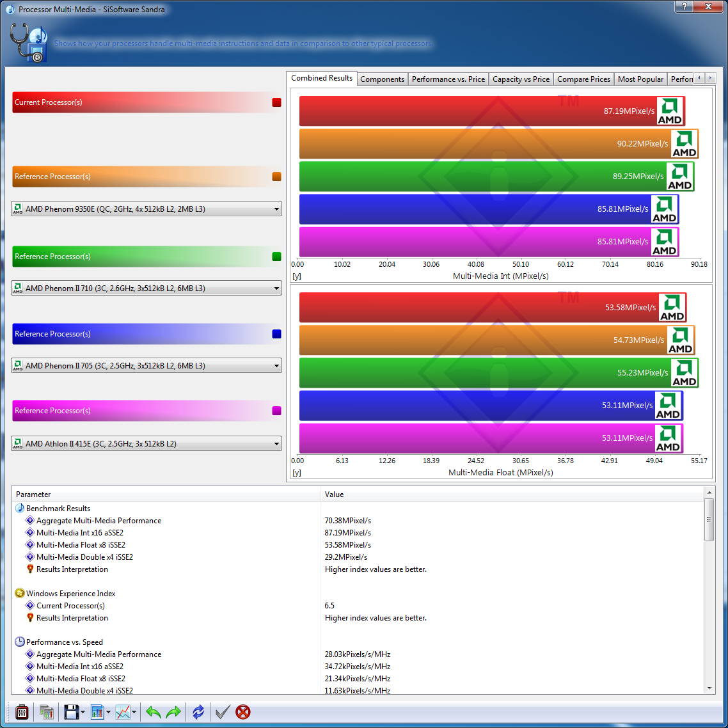728x728 pixels.
Task: Click the Performance vs. Speed clock icon
Action: coord(19,642)
